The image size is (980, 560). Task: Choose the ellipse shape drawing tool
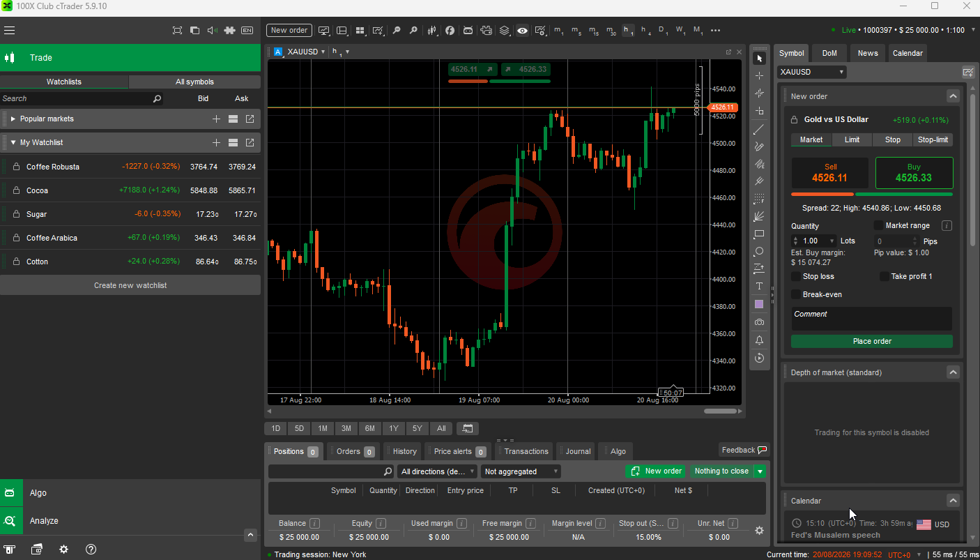point(760,251)
